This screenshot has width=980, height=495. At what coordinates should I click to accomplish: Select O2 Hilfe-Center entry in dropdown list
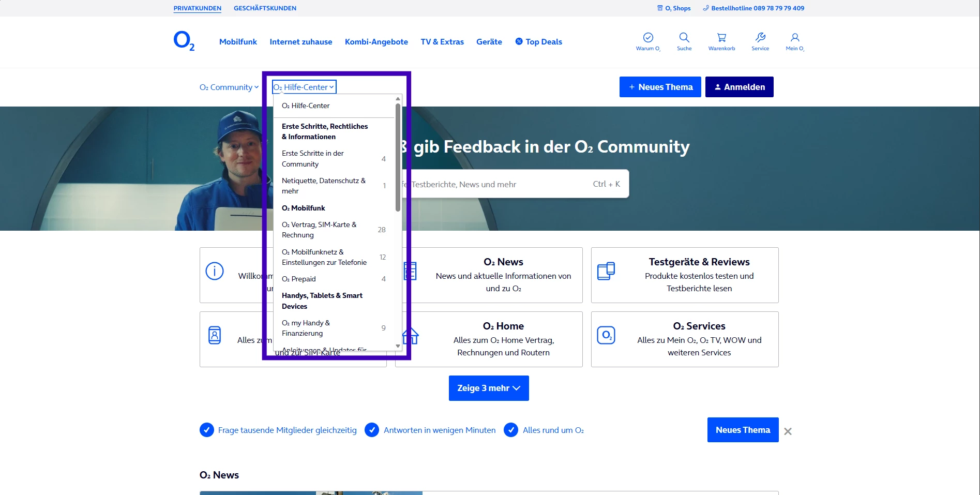tap(334, 106)
